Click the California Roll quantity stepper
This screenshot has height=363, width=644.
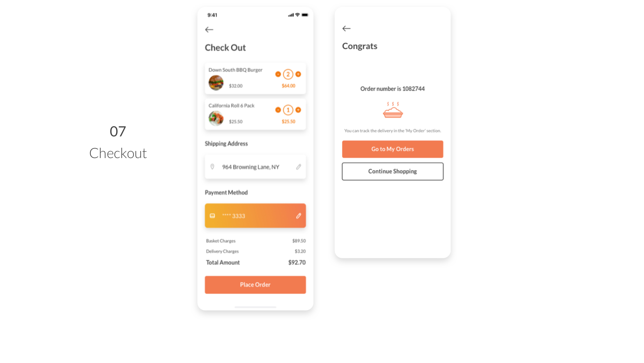click(288, 110)
